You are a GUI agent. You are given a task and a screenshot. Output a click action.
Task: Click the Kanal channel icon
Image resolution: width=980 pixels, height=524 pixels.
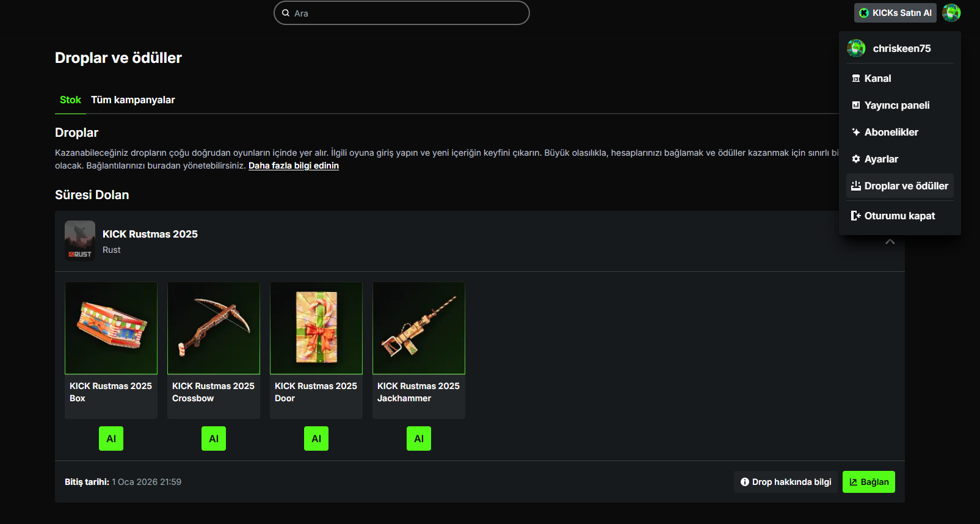pos(856,78)
